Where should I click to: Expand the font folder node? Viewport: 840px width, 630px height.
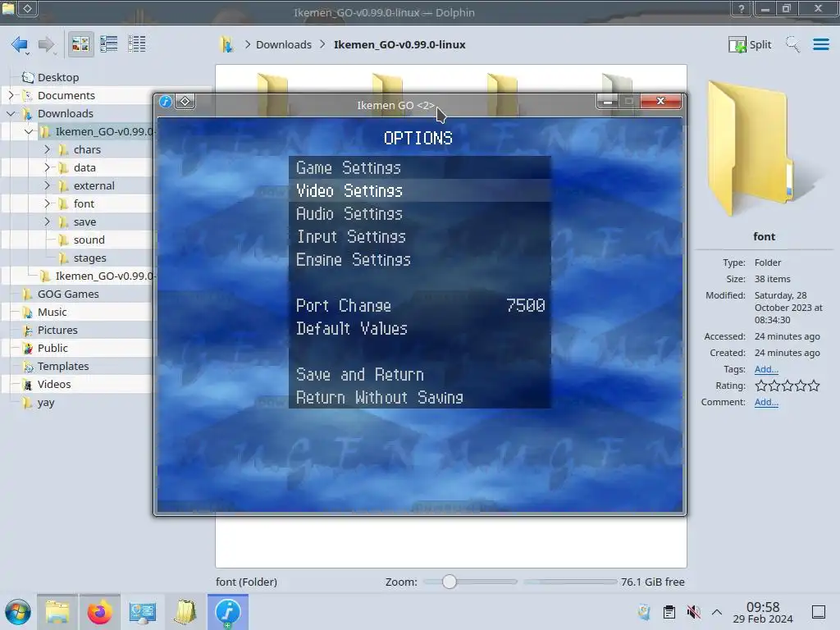[47, 203]
